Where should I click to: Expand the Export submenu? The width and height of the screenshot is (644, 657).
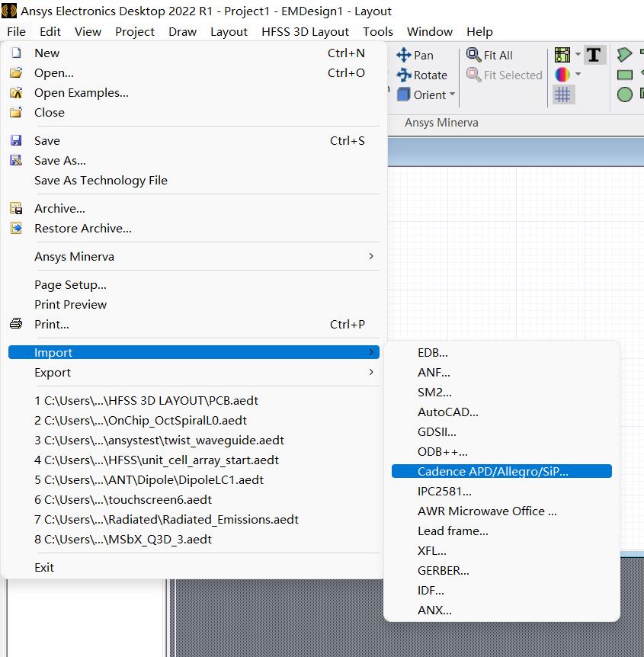(53, 372)
